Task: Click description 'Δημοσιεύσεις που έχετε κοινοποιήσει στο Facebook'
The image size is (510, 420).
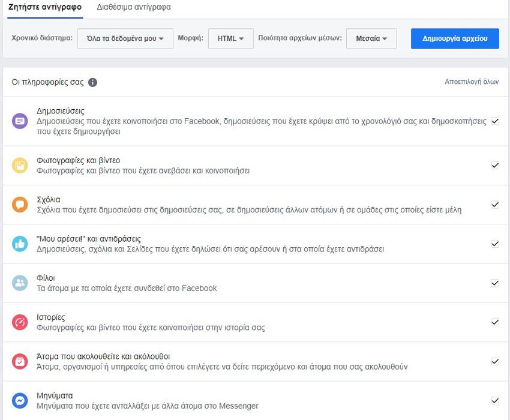Action: coord(262,126)
